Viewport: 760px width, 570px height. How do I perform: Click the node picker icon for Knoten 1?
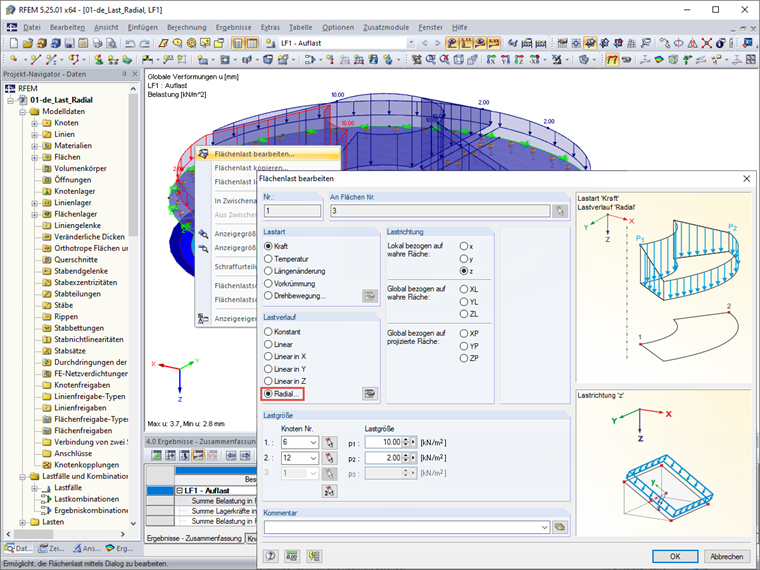tap(329, 441)
